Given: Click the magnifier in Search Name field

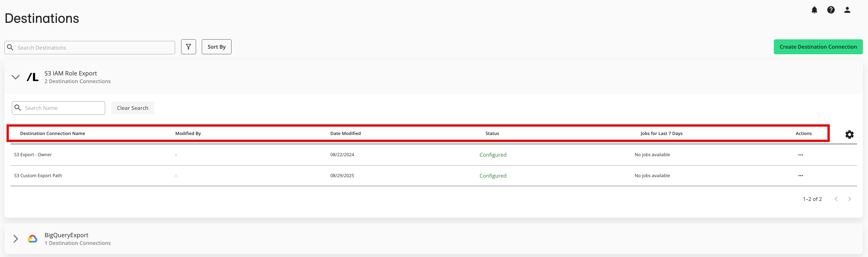Looking at the screenshot, I should [18, 108].
